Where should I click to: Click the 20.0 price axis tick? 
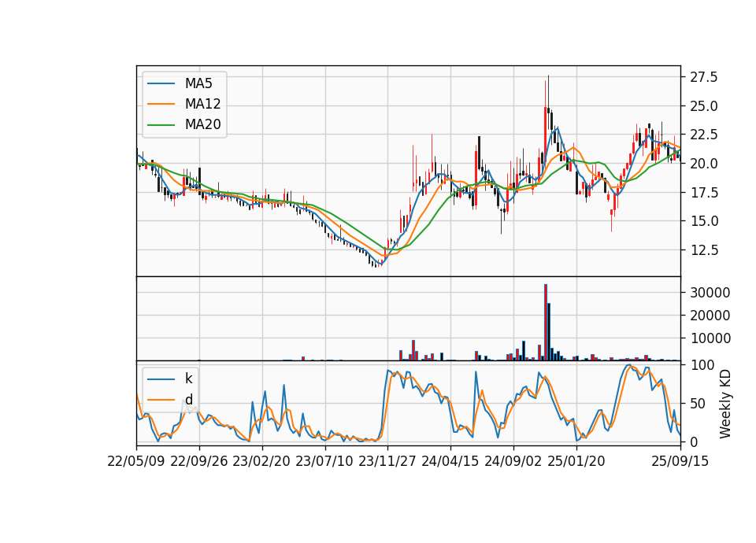pyautogui.click(x=704, y=164)
